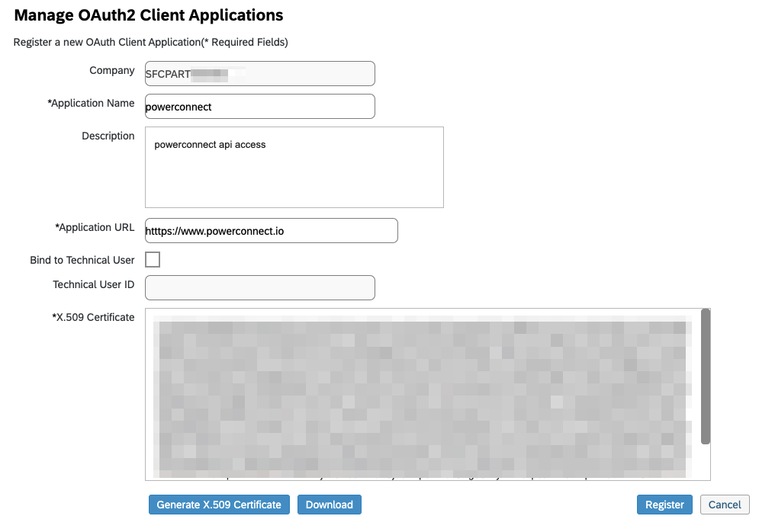The image size is (759, 532).
Task: Click the empty Technical User ID field
Action: click(x=259, y=288)
